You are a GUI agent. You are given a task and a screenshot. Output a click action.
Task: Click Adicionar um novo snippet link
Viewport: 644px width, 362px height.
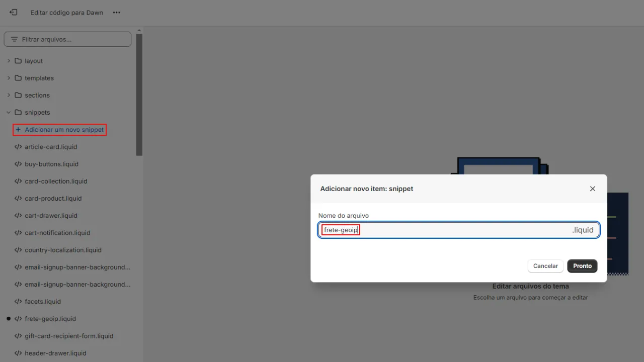click(64, 130)
